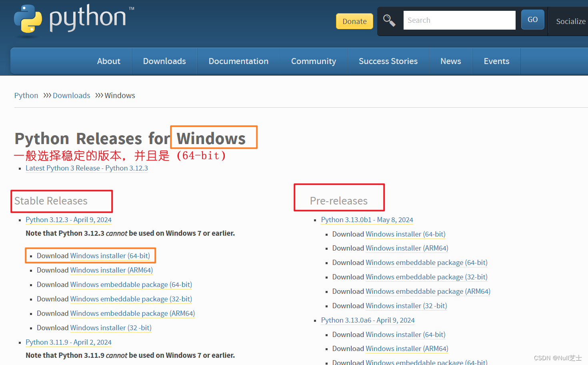Download 3.12.3 Windows installer (32-bit)
This screenshot has width=588, height=365.
(111, 328)
